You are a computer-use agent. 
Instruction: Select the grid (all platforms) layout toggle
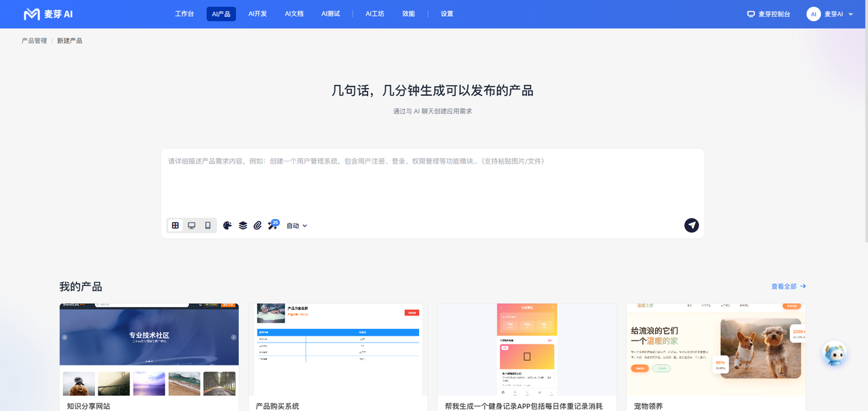pyautogui.click(x=176, y=225)
